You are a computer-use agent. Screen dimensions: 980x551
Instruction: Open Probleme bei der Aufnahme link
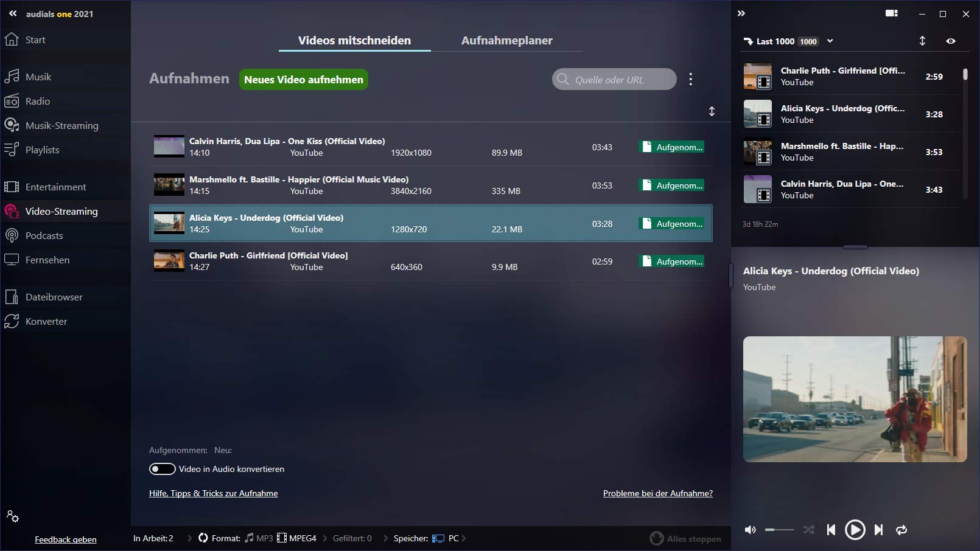tap(657, 493)
